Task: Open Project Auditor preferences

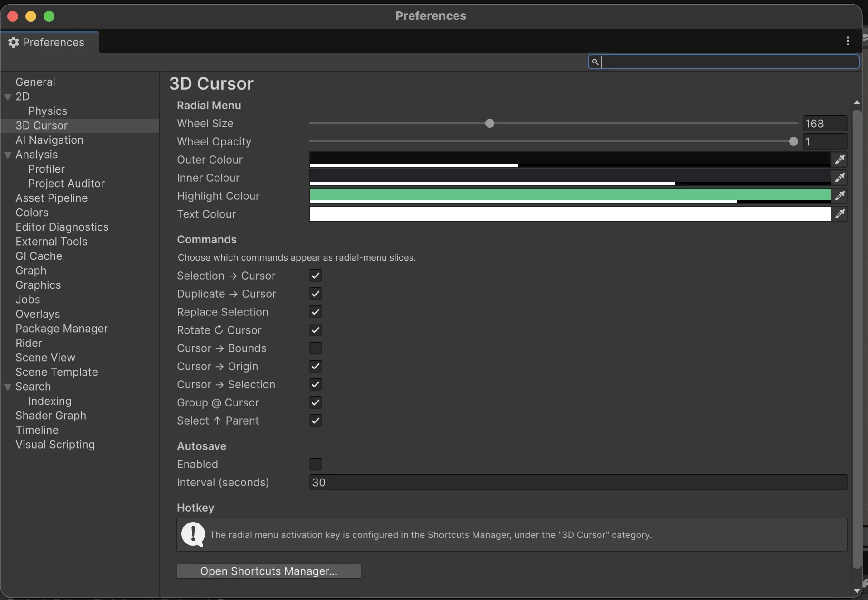Action: coord(66,184)
